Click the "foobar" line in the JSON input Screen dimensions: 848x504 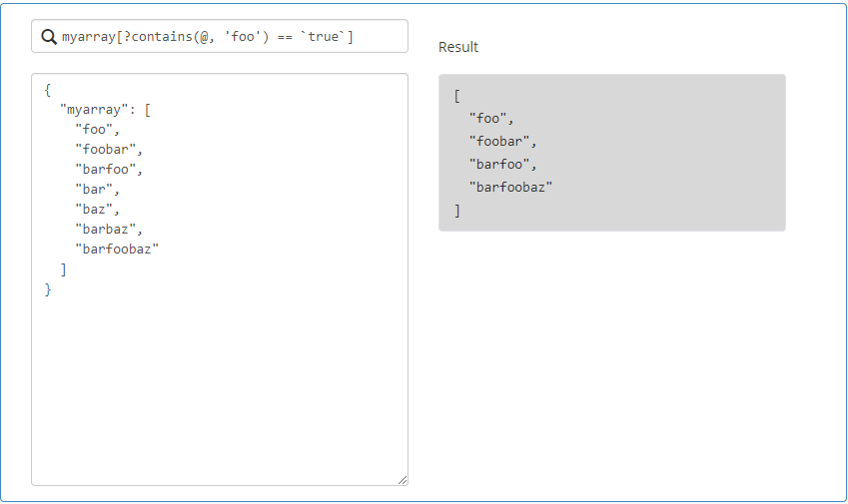point(106,150)
